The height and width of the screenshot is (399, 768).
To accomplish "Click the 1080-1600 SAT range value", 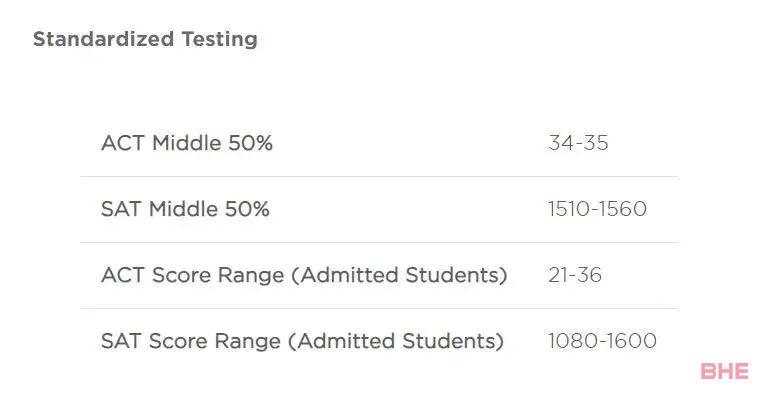I will tap(602, 341).
